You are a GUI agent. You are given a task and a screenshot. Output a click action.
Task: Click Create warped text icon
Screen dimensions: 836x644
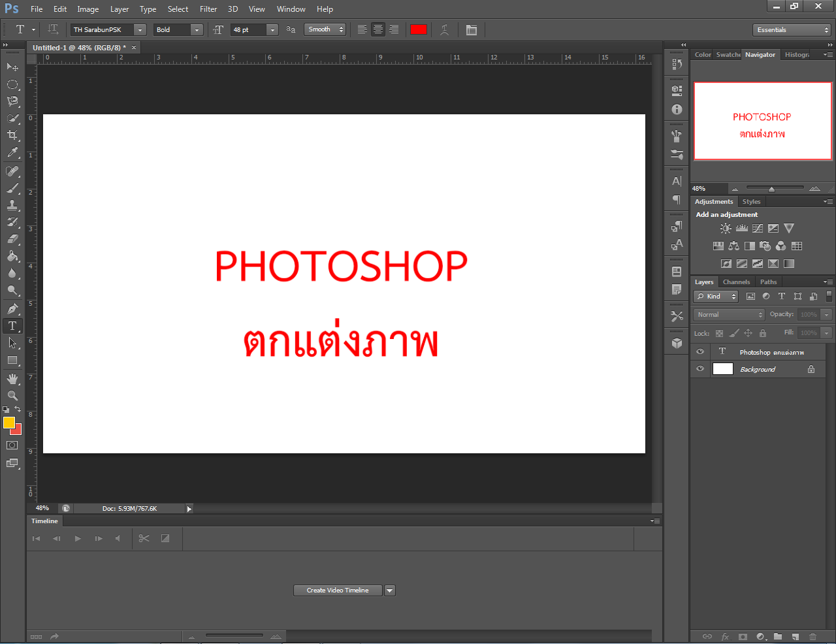click(x=444, y=29)
